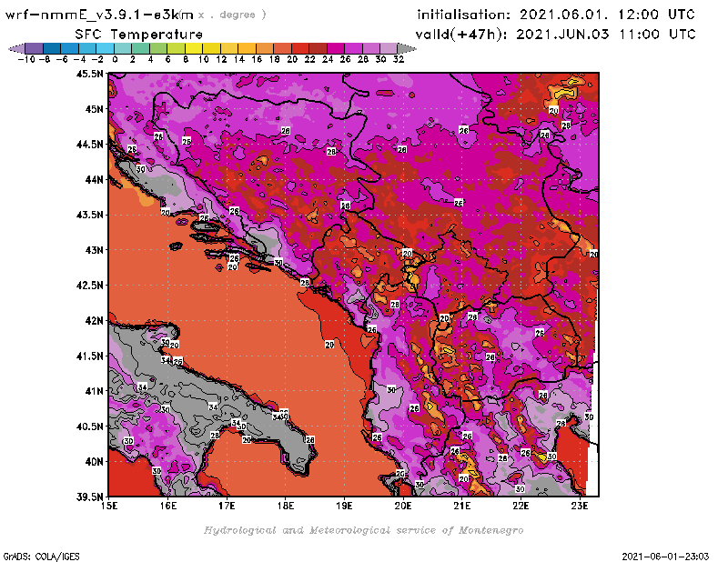Click legend swatch between 4 and 6
Viewport: 728px width, 562px height.
pos(158,48)
